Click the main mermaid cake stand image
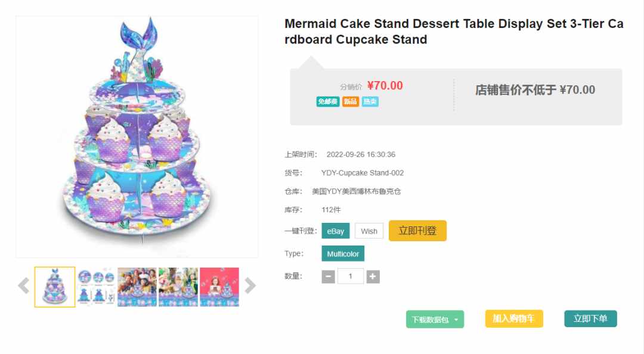The width and height of the screenshot is (644, 354). point(137,136)
